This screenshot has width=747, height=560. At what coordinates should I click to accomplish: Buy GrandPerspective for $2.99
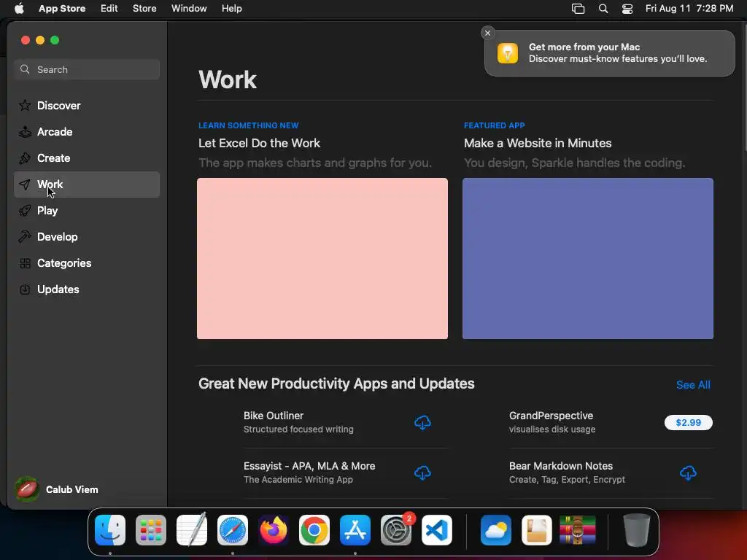pos(689,422)
